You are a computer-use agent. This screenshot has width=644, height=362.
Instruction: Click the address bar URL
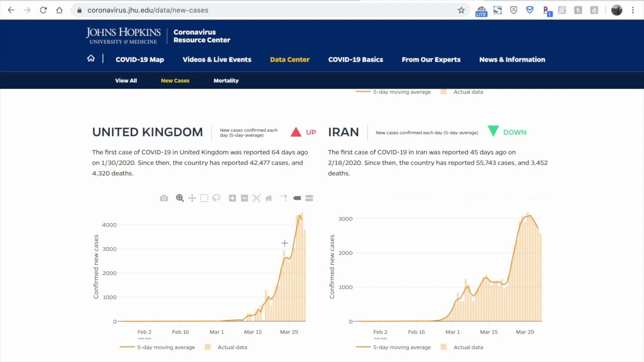tap(148, 10)
